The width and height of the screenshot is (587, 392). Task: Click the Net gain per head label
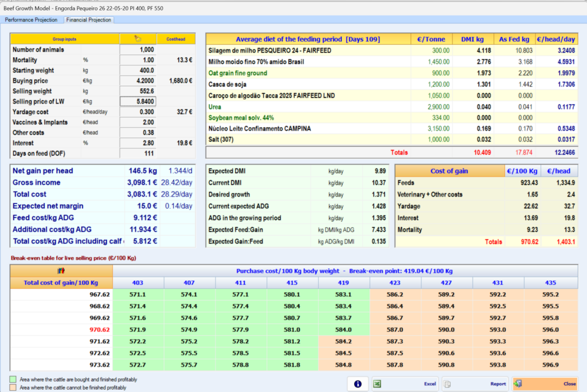coord(42,171)
